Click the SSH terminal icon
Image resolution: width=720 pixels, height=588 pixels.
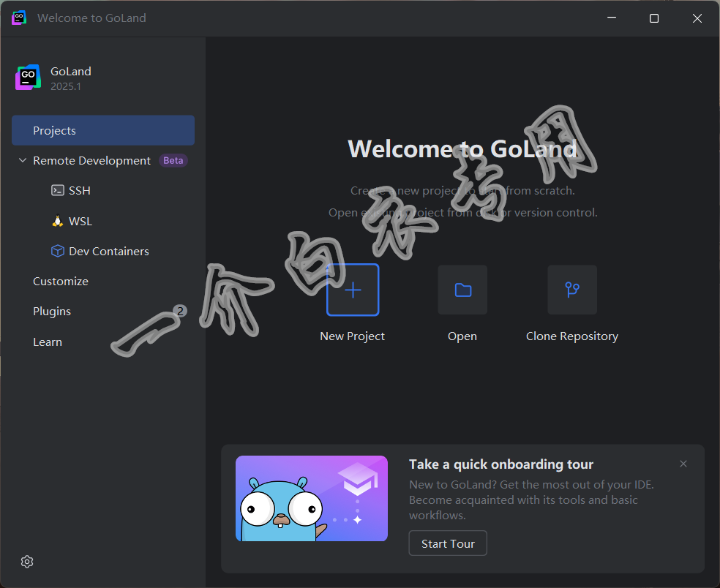[57, 190]
